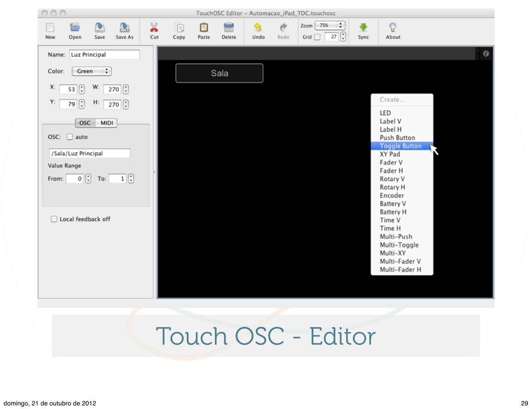
Task: Click the X position stepper arrows
Action: [x=82, y=89]
